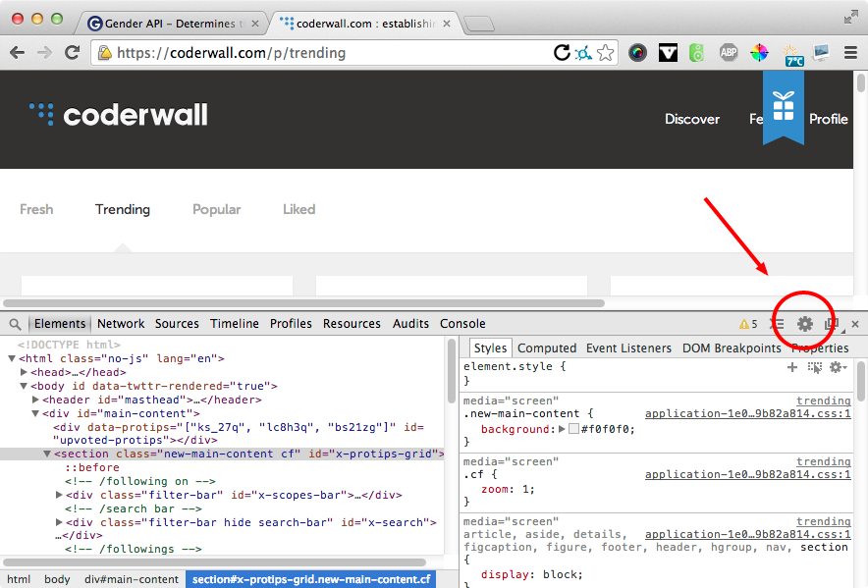Click the #f0f0f0 color swatch
The image size is (868, 588).
[574, 429]
